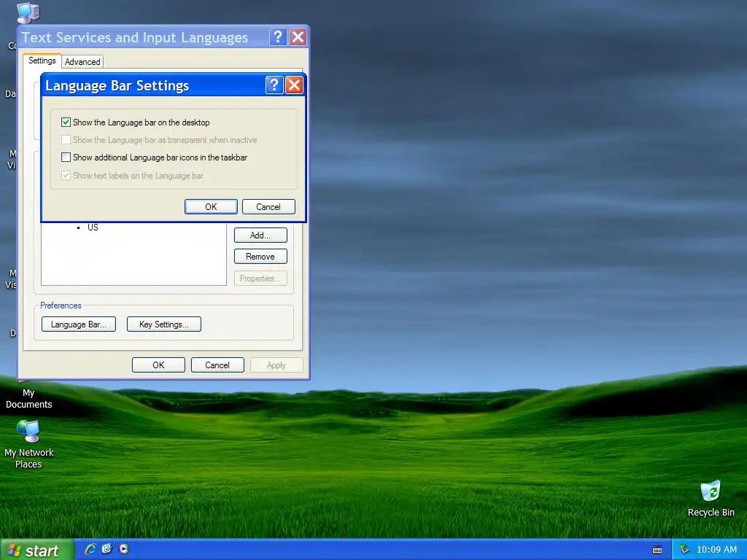Click OK in Language Bar Settings dialog
Viewport: 747px width, 560px height.
[x=211, y=206]
